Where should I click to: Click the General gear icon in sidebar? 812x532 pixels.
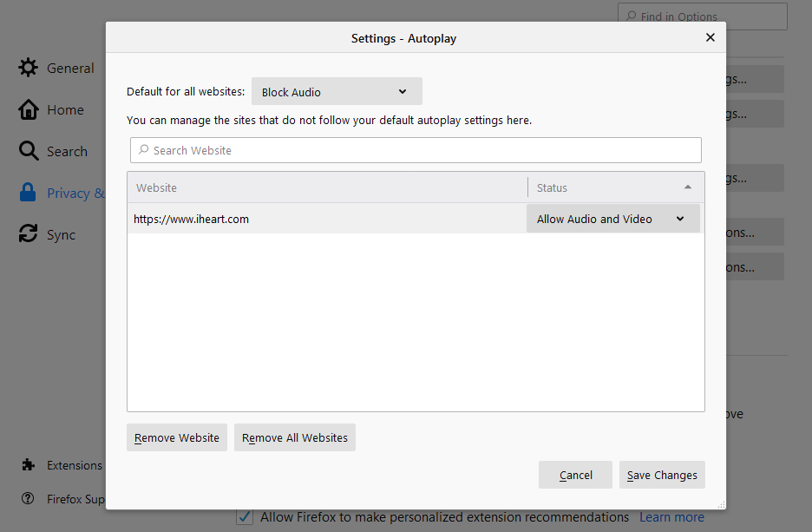coord(28,68)
